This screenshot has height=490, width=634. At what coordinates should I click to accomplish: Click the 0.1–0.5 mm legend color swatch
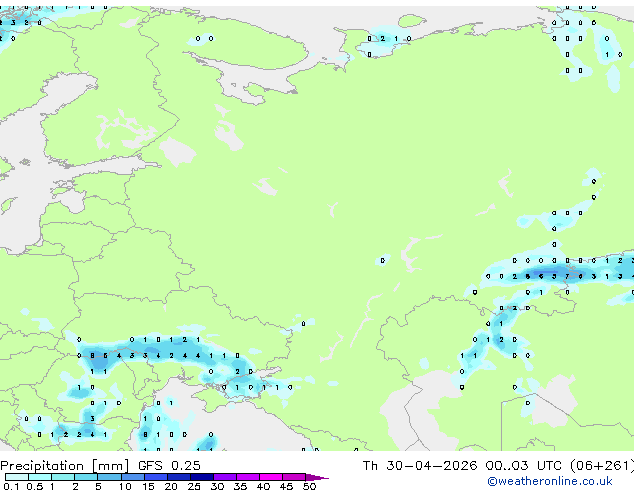(x=17, y=477)
